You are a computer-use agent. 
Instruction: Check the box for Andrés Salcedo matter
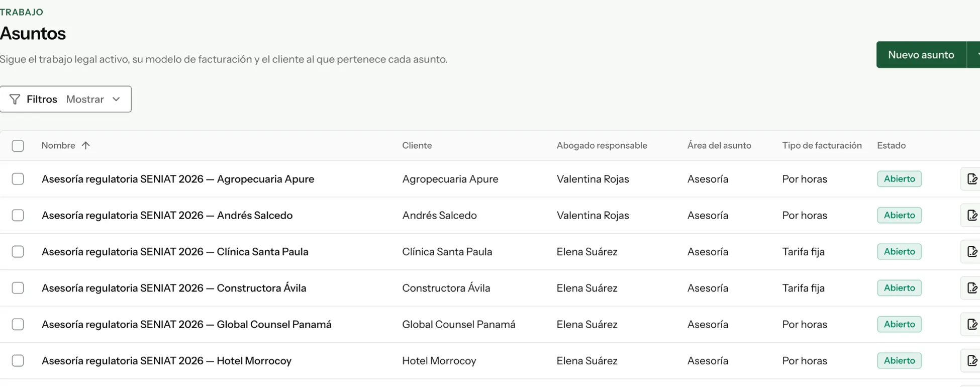[18, 215]
